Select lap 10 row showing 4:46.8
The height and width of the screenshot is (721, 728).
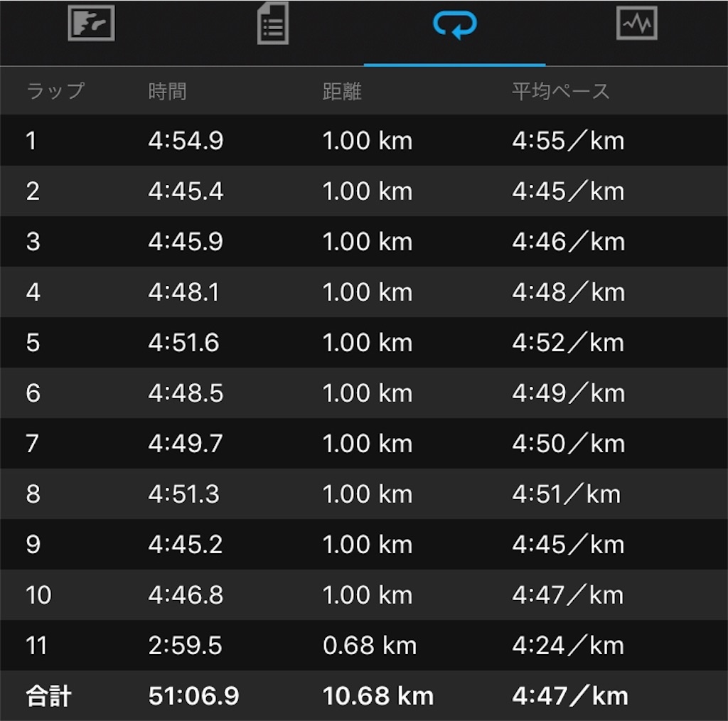pos(364,594)
